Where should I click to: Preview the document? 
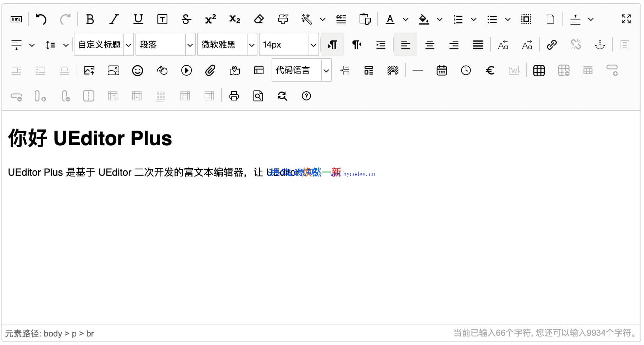tap(258, 96)
